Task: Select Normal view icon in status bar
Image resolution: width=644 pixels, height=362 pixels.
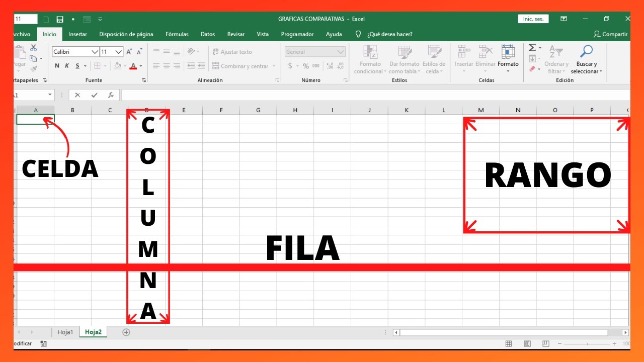Action: [x=509, y=343]
